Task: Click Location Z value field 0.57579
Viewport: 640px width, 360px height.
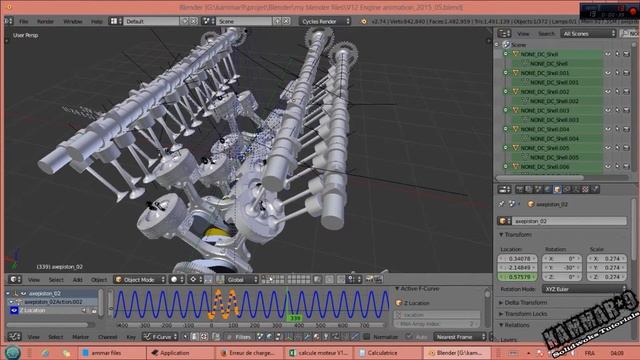Action: (x=517, y=276)
